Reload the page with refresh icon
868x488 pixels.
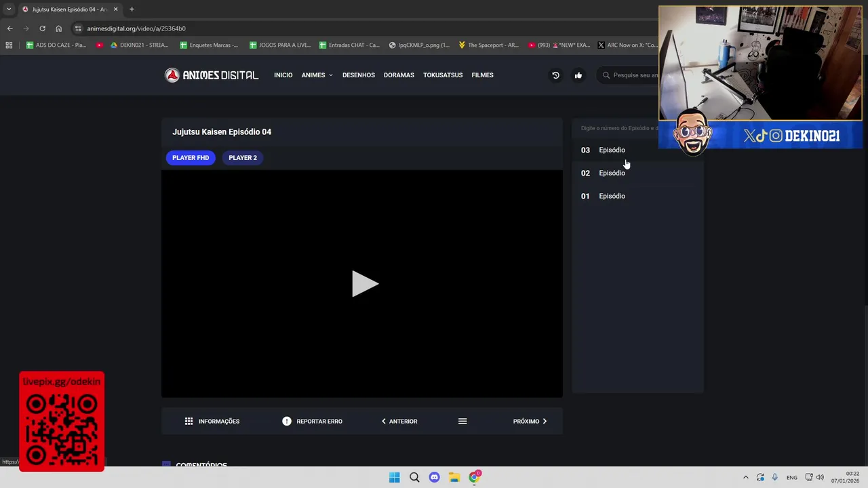(42, 28)
